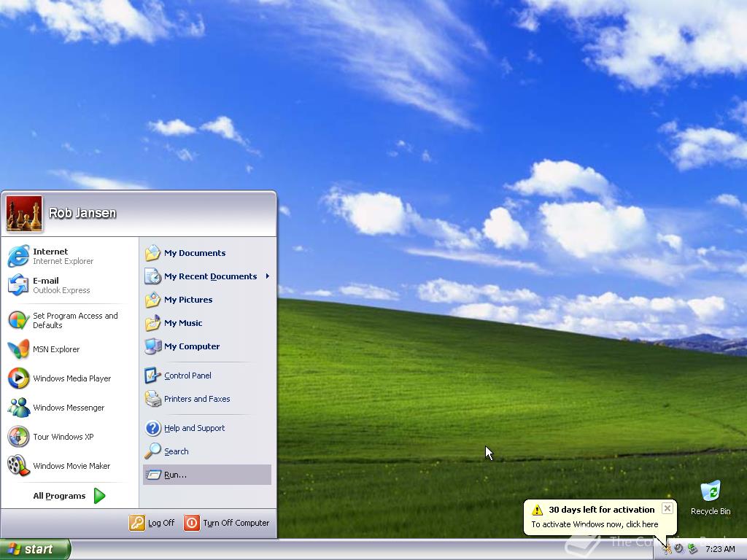The image size is (747, 560).
Task: Click the Run... icon
Action: click(153, 475)
